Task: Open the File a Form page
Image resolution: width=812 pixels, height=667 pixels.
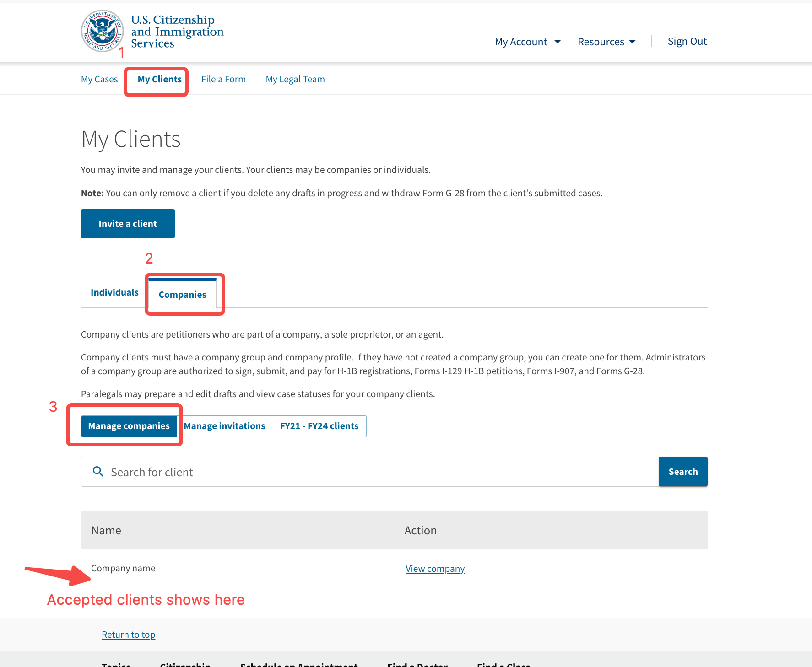Action: pos(223,79)
